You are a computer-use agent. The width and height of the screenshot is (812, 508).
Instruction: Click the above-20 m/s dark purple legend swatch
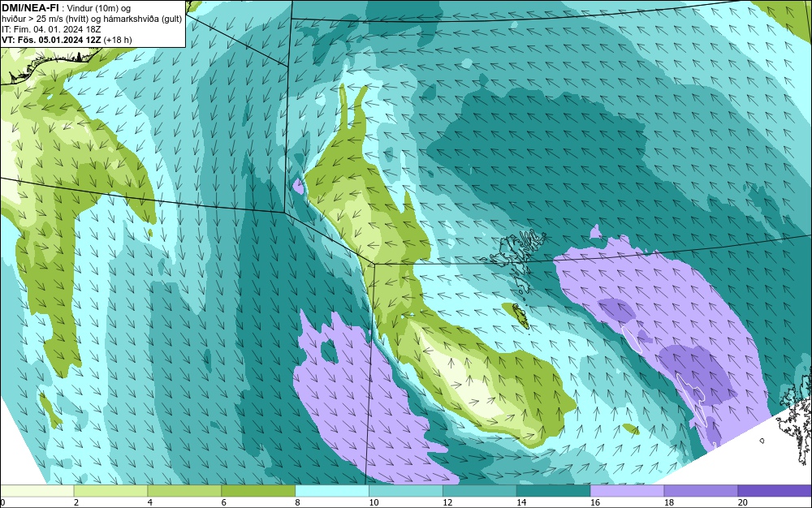point(775,490)
